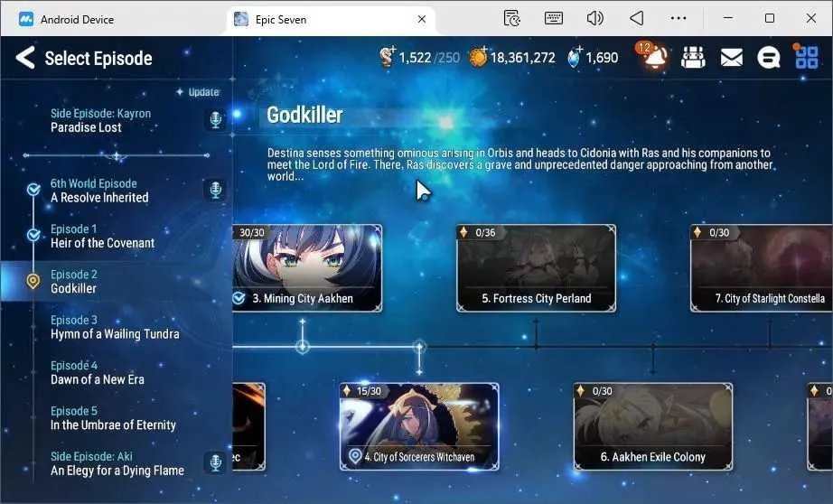Open chapter 6. Aakhen Exile Colony
Image resolution: width=833 pixels, height=504 pixels.
coord(653,427)
